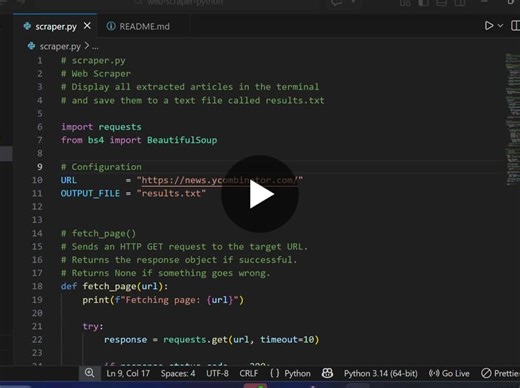Click the "# Web Scraper" comment
Viewport: 520px width, 388px height.
tap(96, 74)
